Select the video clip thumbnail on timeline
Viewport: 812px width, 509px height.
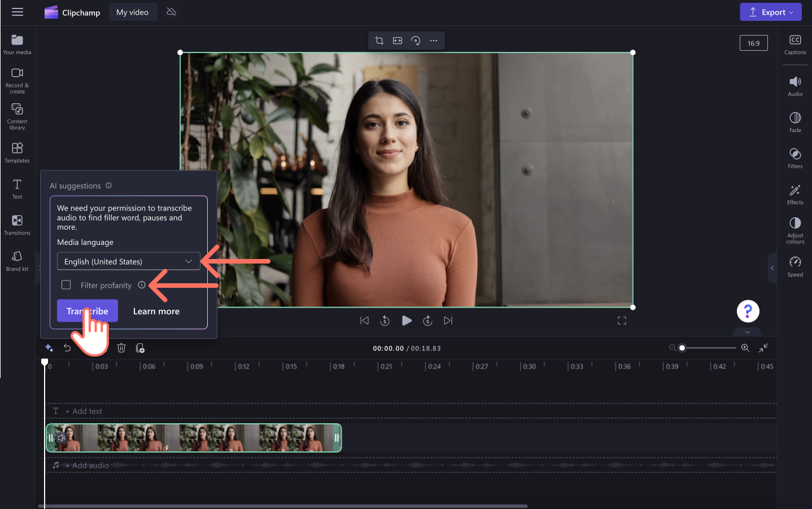pyautogui.click(x=194, y=438)
